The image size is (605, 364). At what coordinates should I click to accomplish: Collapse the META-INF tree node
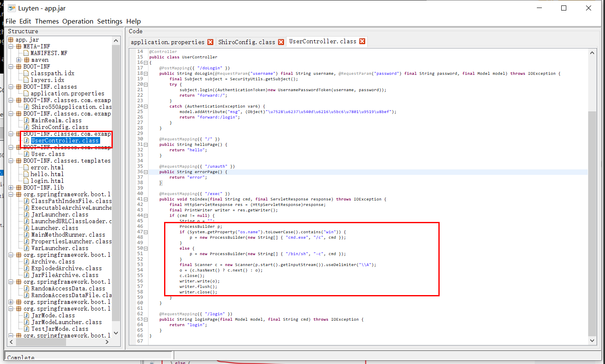11,46
